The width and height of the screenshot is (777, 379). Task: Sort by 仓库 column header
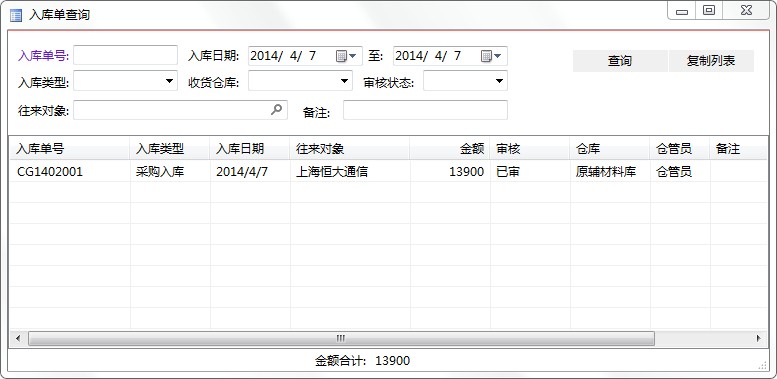[610, 148]
